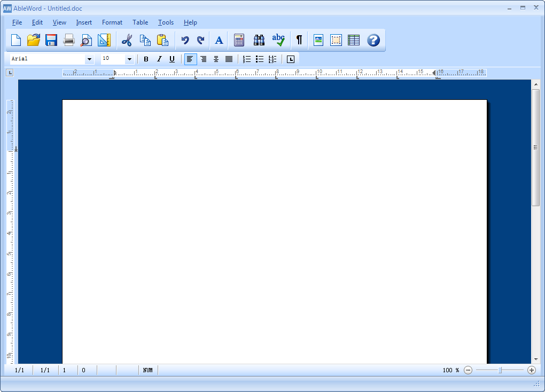Image resolution: width=545 pixels, height=392 pixels.
Task: Open print preview magnifier icon
Action: [86, 40]
